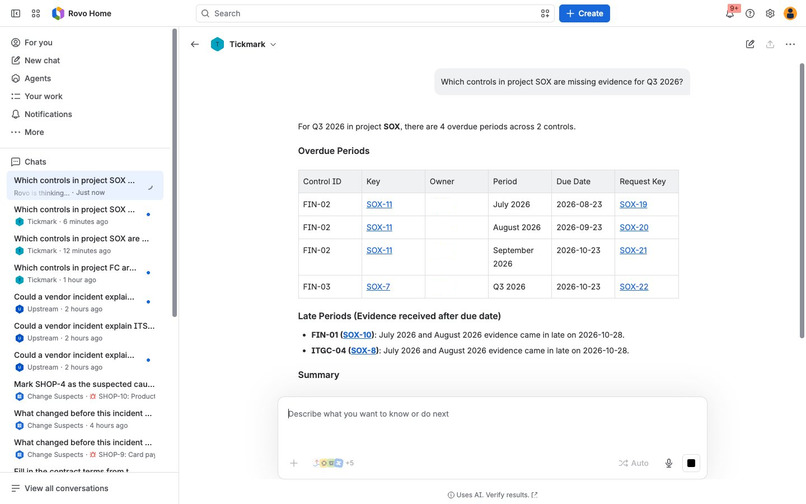
Task: Add an attachment with the plus icon
Action: point(294,463)
